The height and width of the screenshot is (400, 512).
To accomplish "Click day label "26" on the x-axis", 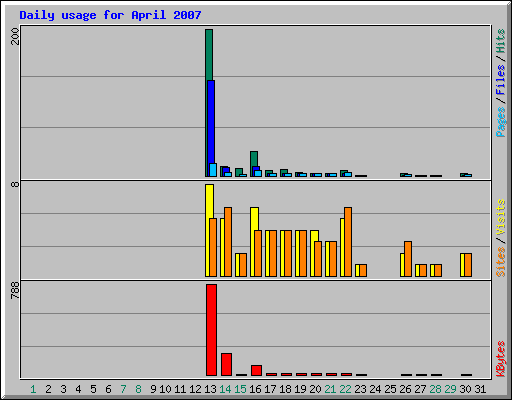I will pos(405,389).
